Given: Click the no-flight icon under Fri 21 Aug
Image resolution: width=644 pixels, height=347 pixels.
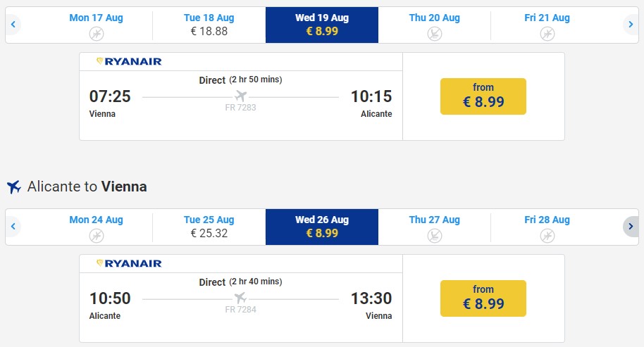Looking at the screenshot, I should click(547, 34).
